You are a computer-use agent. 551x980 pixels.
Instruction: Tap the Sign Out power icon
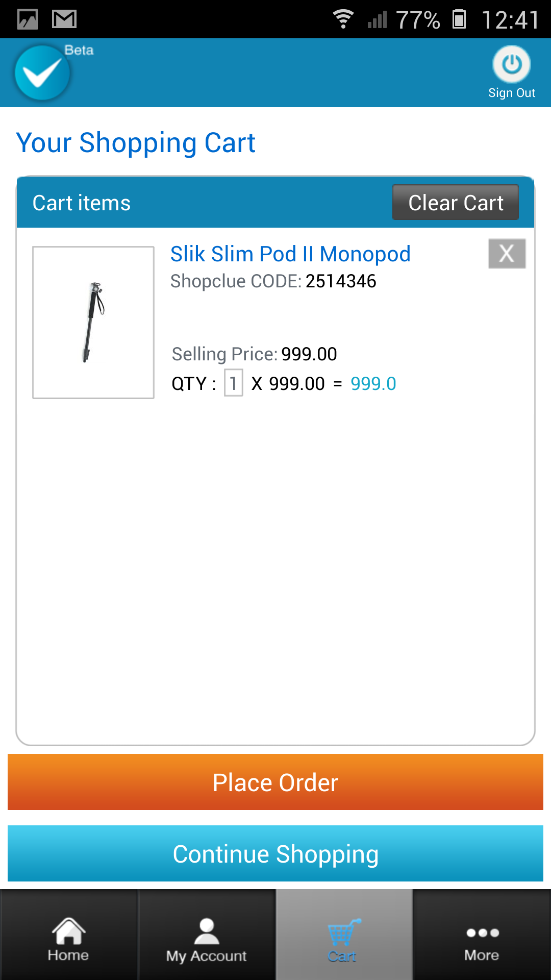pos(511,64)
